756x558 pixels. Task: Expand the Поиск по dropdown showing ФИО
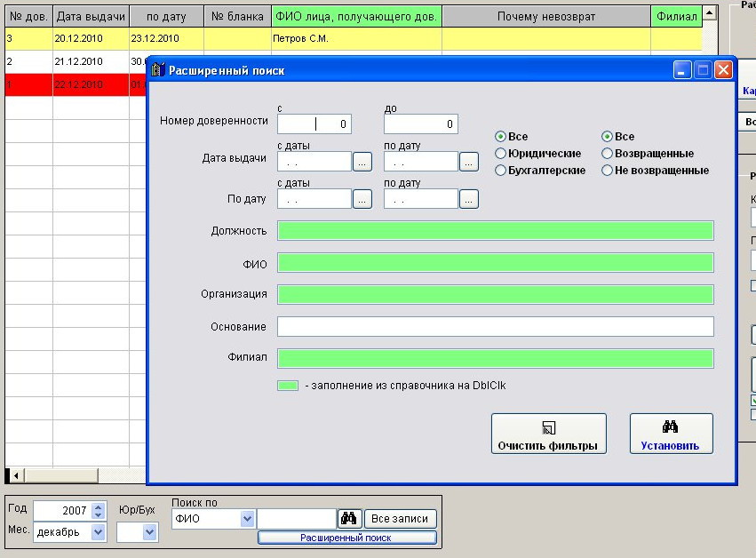[x=246, y=519]
